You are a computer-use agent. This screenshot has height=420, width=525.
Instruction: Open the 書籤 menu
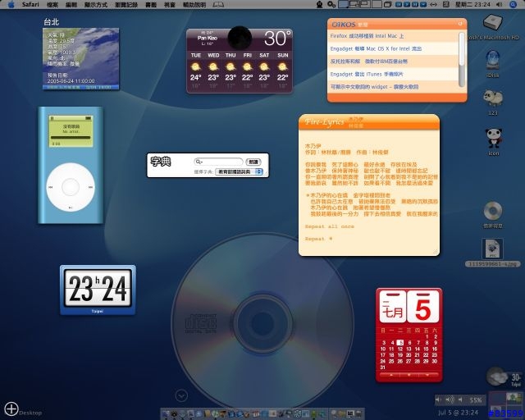coord(151,5)
